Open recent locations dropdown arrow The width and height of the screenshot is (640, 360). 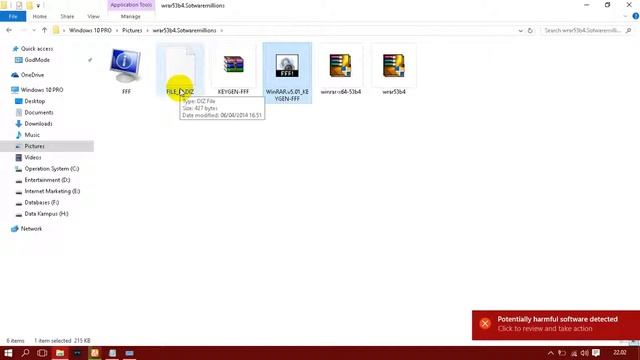[x=34, y=31]
